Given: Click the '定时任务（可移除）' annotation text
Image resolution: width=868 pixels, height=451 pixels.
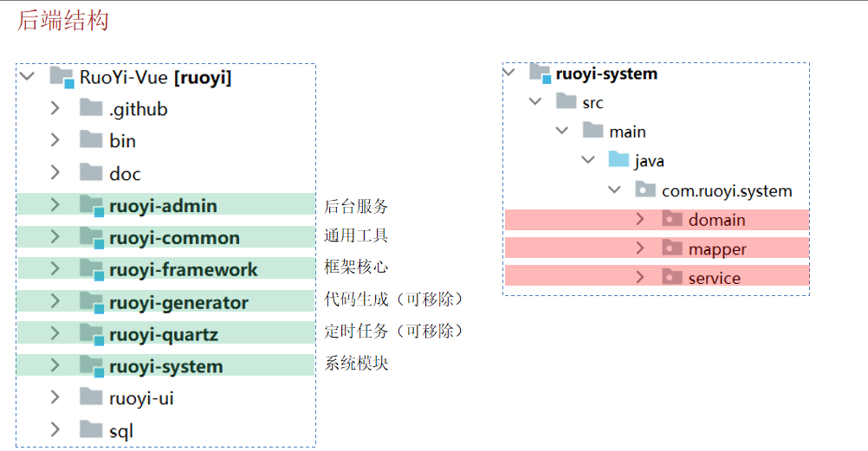Looking at the screenshot, I should (393, 331).
